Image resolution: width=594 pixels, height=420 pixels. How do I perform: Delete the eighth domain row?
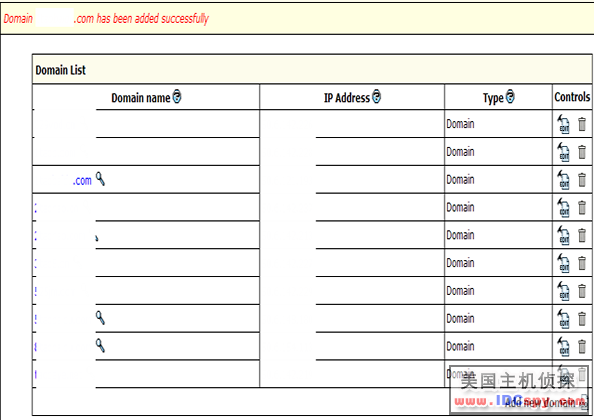click(582, 319)
